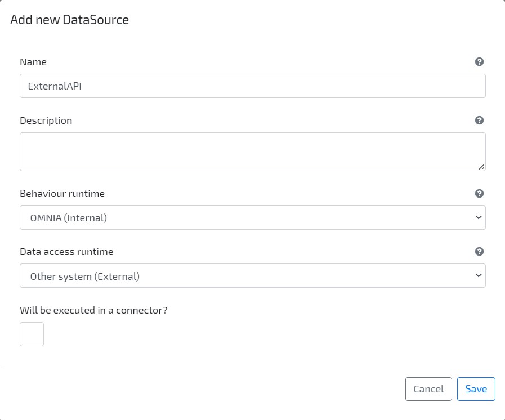Click the chevron arrow on Data access runtime select
The width and height of the screenshot is (505, 420).
coord(478,276)
